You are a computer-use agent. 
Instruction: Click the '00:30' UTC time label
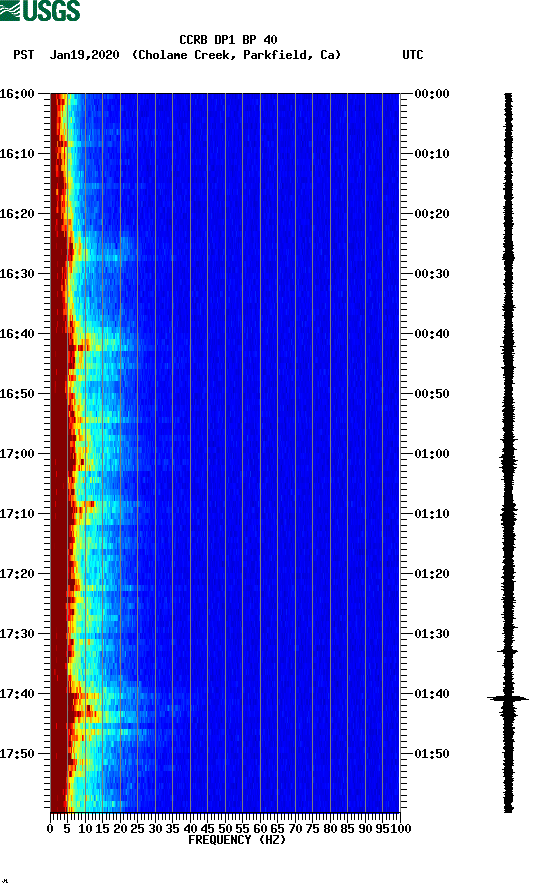432,274
